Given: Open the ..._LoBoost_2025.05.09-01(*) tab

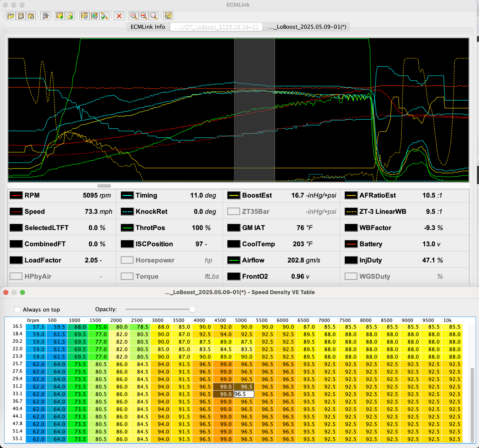Looking at the screenshot, I should [307, 27].
